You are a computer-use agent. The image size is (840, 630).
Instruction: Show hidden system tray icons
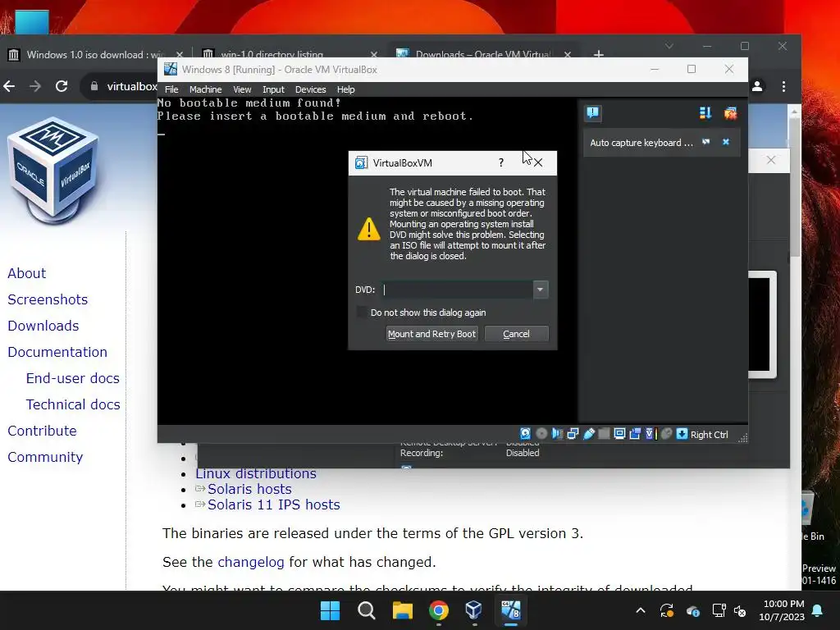click(641, 610)
